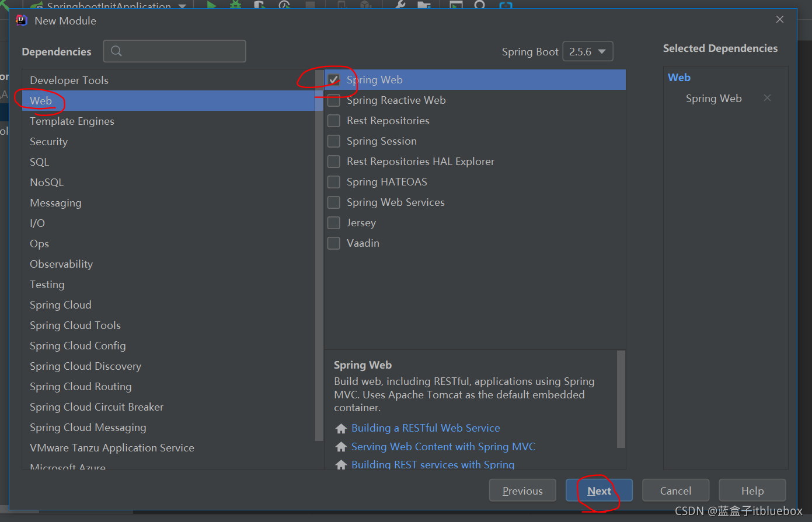Choose the Security category

click(168, 141)
